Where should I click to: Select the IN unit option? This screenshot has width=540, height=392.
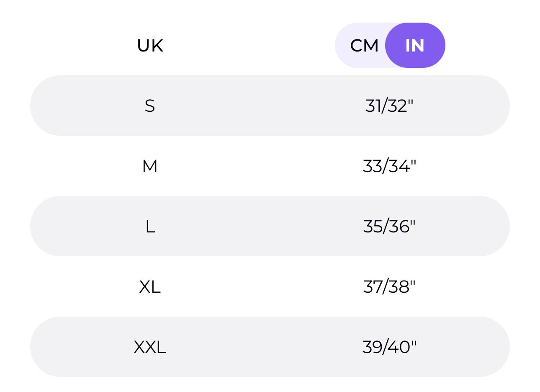pyautogui.click(x=414, y=46)
